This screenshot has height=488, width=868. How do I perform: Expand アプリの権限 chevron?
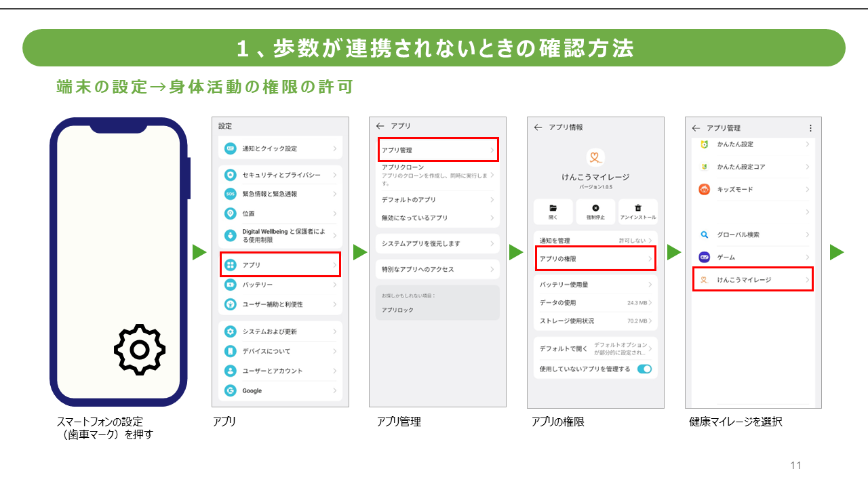[x=650, y=259]
